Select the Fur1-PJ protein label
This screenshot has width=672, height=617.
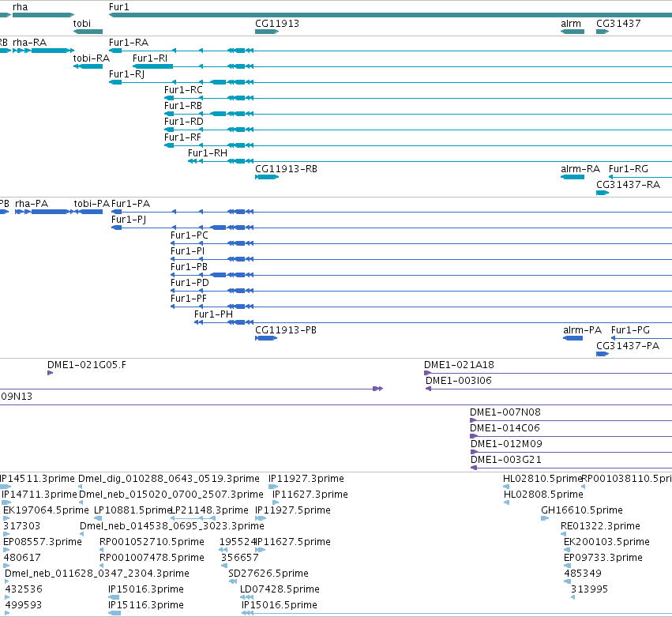tap(129, 220)
